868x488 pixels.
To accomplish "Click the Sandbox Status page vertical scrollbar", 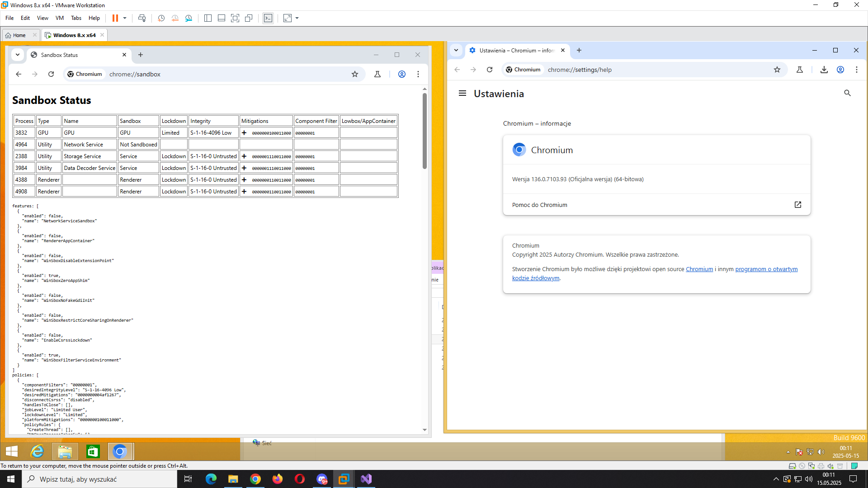I will (425, 131).
